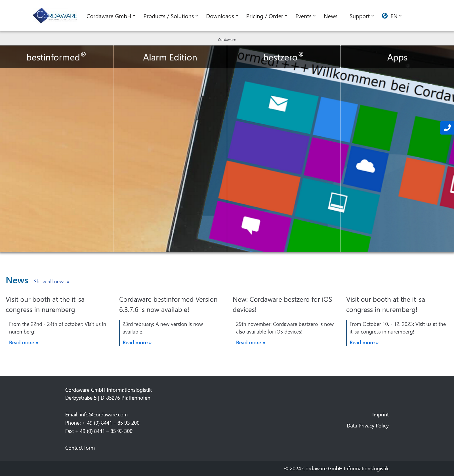Open the Pricing / Order dropdown
This screenshot has height=476, width=454.
267,16
